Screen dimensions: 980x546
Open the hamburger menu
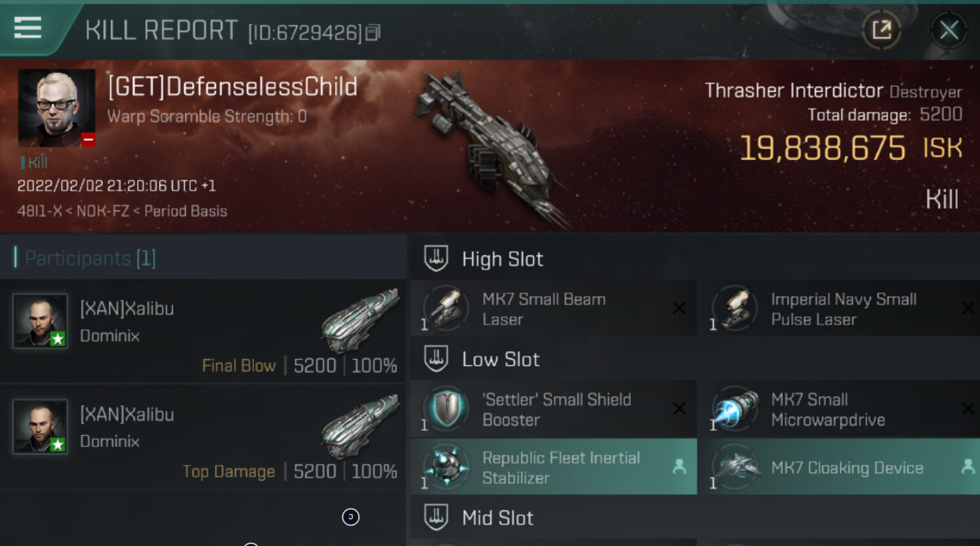pyautogui.click(x=28, y=28)
